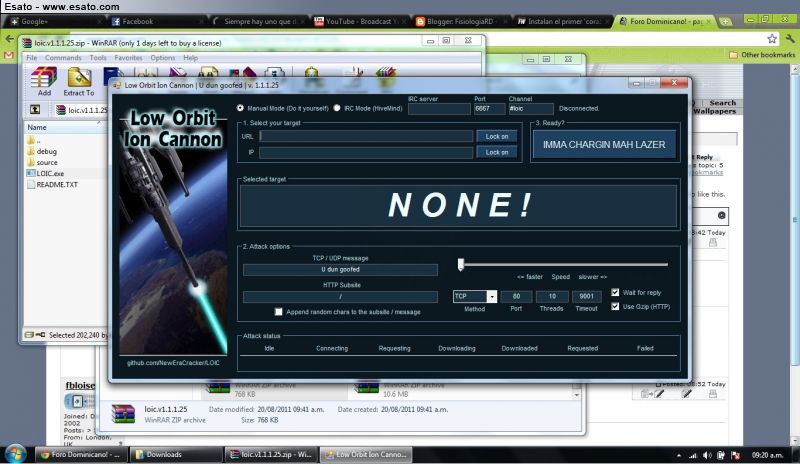Viewport: 800px width, 464px height.
Task: Enable Append random chars to the subsite checkbox
Action: point(279,311)
